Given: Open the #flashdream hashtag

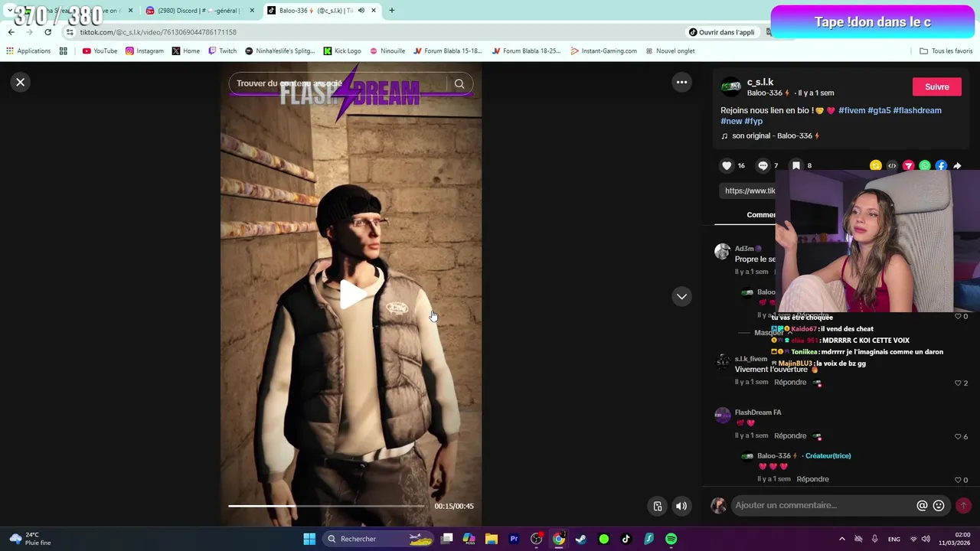Looking at the screenshot, I should click(917, 110).
